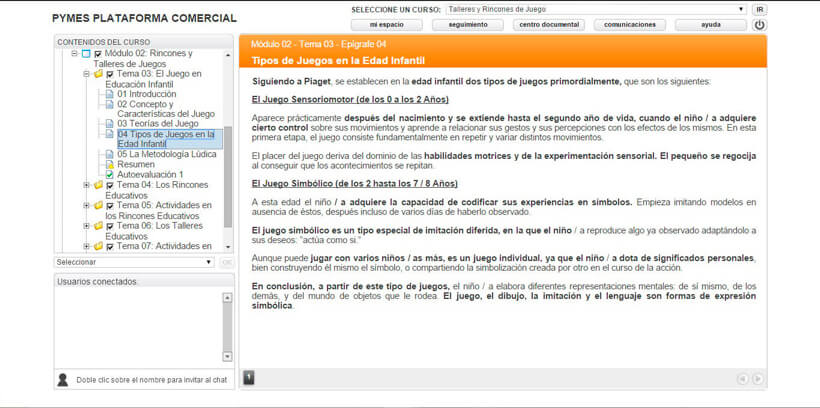Click the Resumen note icon
820x408 pixels.
coord(109,164)
